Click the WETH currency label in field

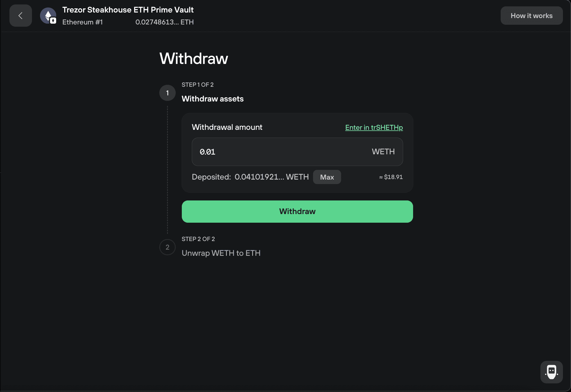point(383,152)
